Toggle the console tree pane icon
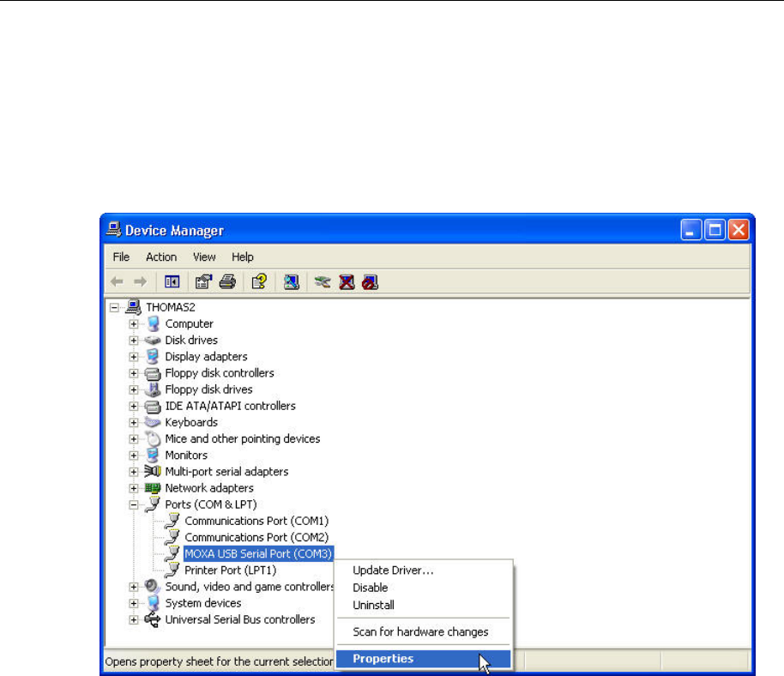 pos(172,282)
